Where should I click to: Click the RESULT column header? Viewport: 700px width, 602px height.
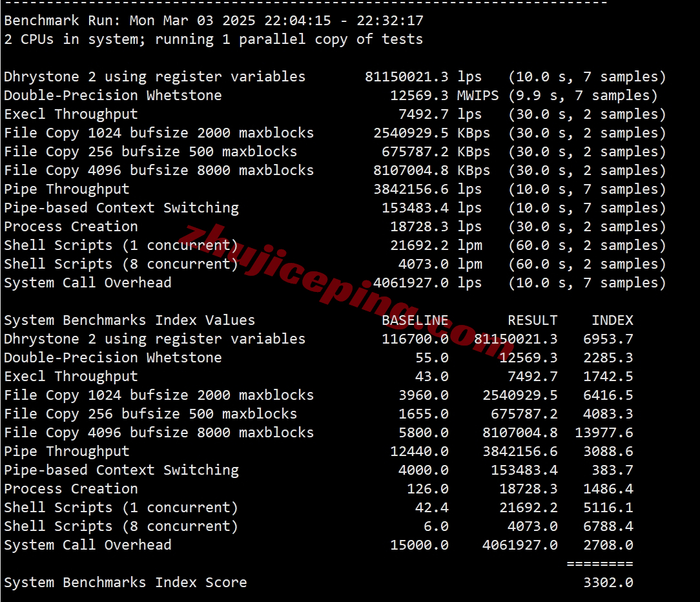533,320
